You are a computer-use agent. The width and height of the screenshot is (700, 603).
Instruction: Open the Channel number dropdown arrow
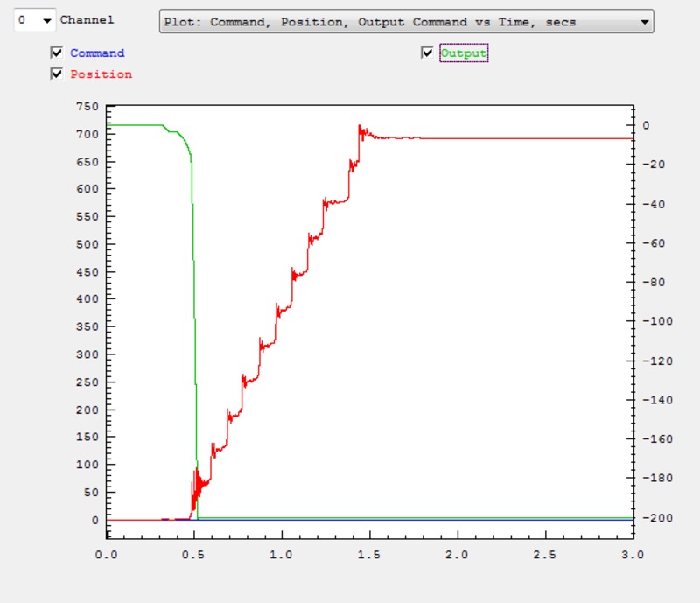coord(46,20)
